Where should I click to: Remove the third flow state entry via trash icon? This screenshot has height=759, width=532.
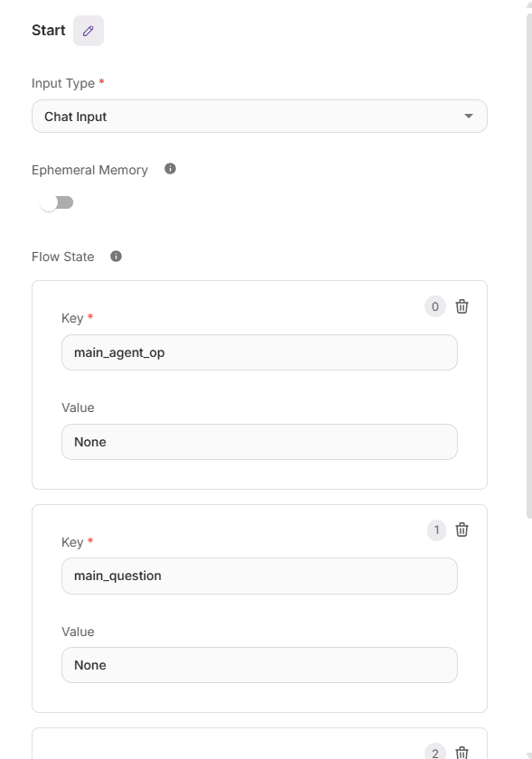tap(462, 752)
